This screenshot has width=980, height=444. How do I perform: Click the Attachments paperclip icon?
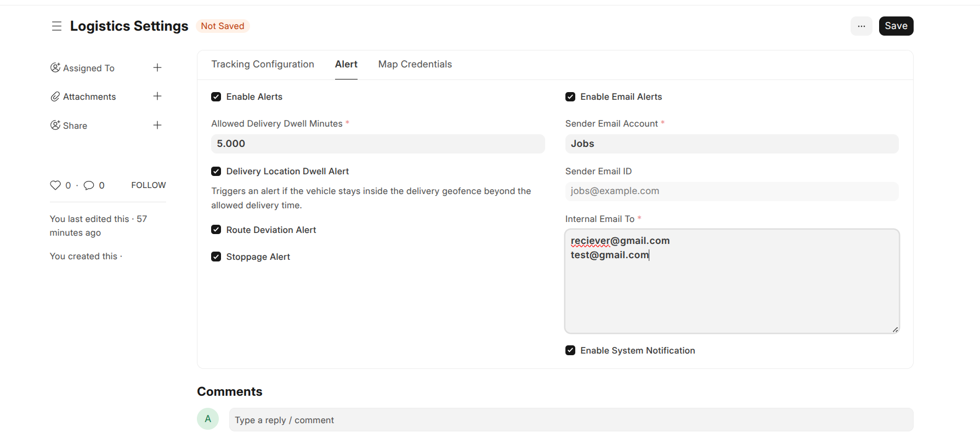coord(55,97)
